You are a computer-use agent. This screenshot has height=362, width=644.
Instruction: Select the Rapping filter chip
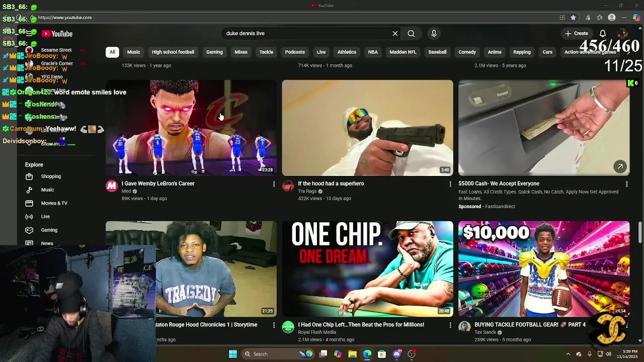click(522, 52)
